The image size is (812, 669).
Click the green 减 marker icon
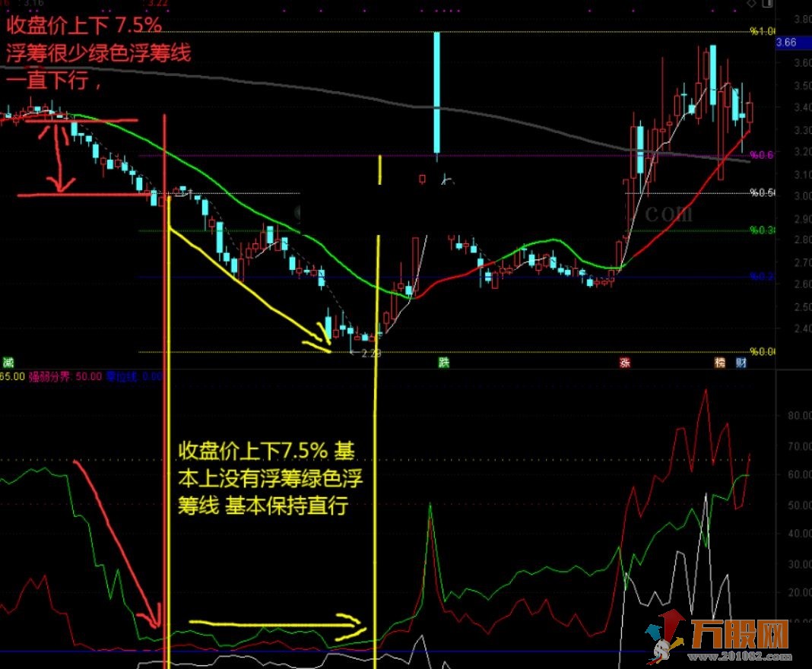tap(8, 363)
